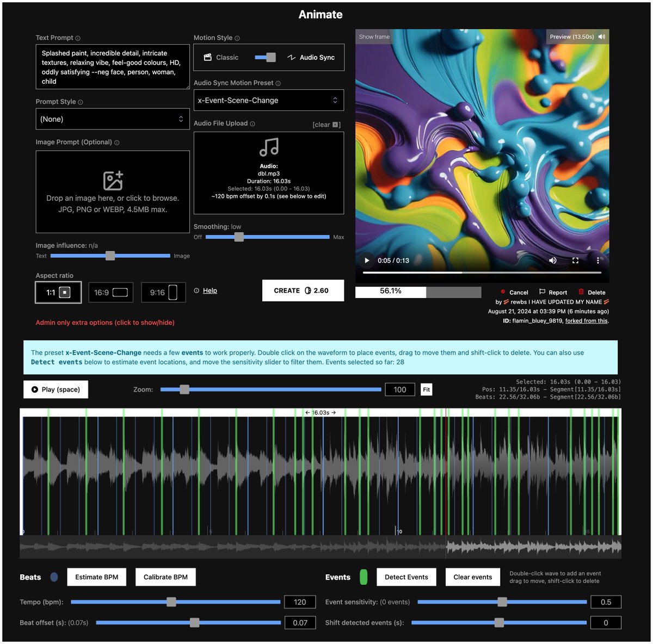Toggle Motion Style between Classic and Audio Sync
Viewport: 653px width, 644px height.
(x=265, y=57)
